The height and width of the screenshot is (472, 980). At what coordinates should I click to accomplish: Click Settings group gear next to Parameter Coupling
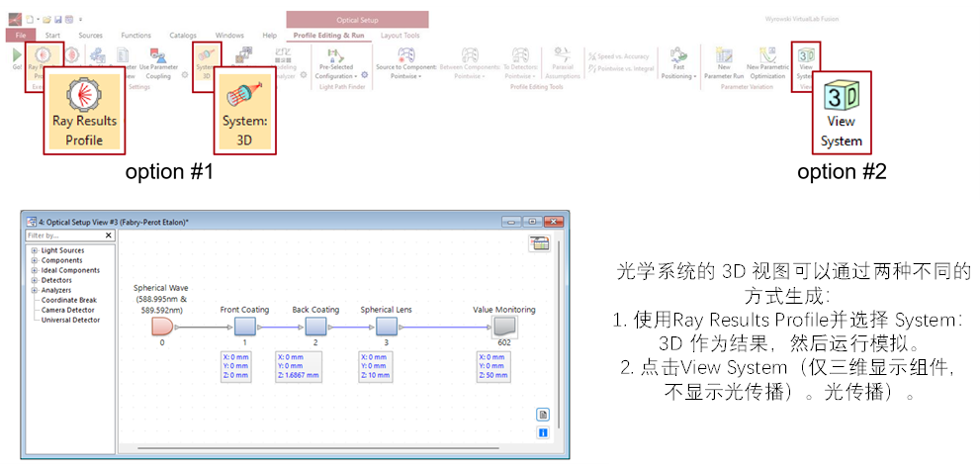click(x=184, y=75)
